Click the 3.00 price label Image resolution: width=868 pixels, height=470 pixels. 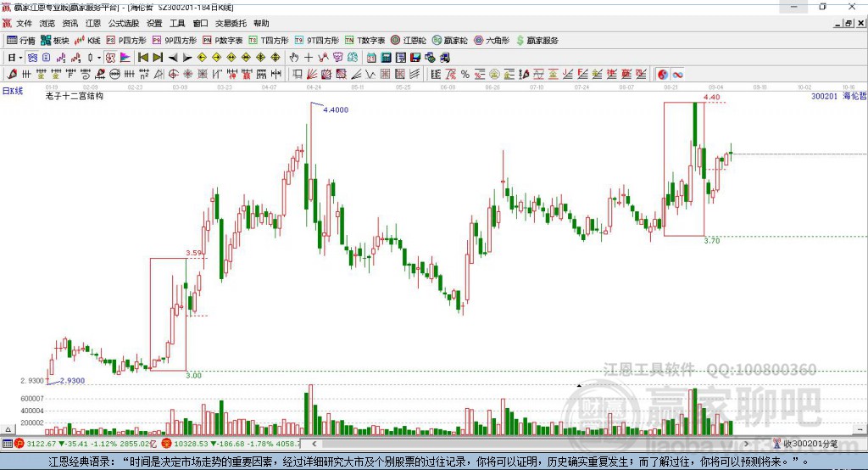coord(194,375)
